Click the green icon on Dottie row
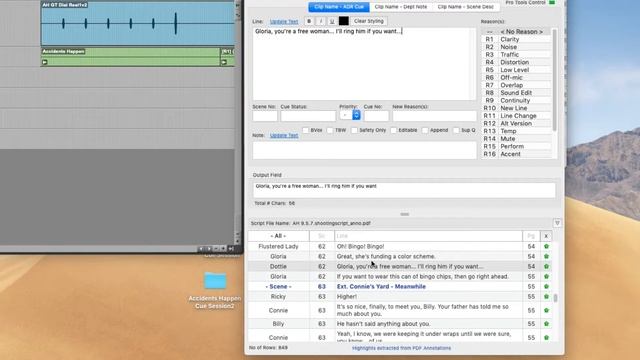The width and height of the screenshot is (640, 360). coord(547,267)
